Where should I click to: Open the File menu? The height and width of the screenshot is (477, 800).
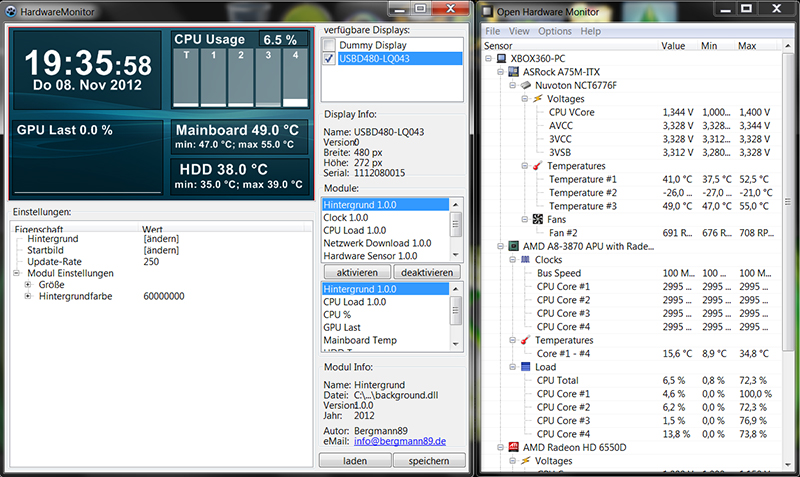coord(492,31)
